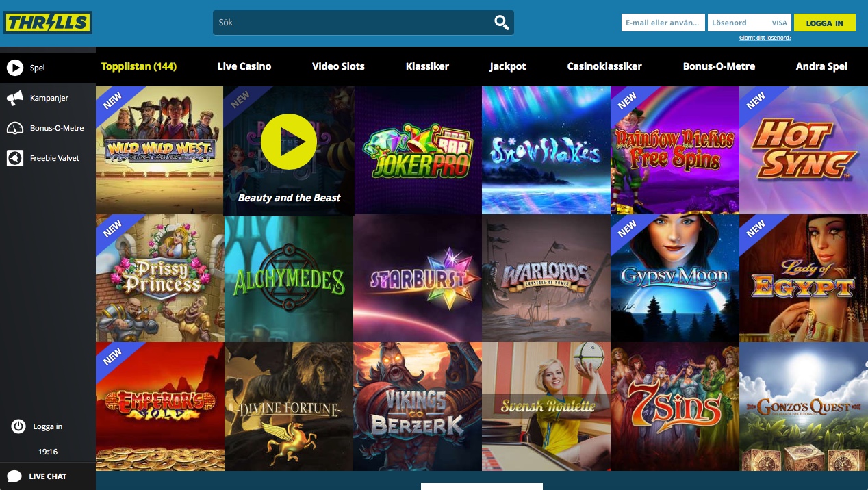Image resolution: width=868 pixels, height=490 pixels.
Task: Open Kampanjer via the megaphone icon
Action: click(x=14, y=99)
